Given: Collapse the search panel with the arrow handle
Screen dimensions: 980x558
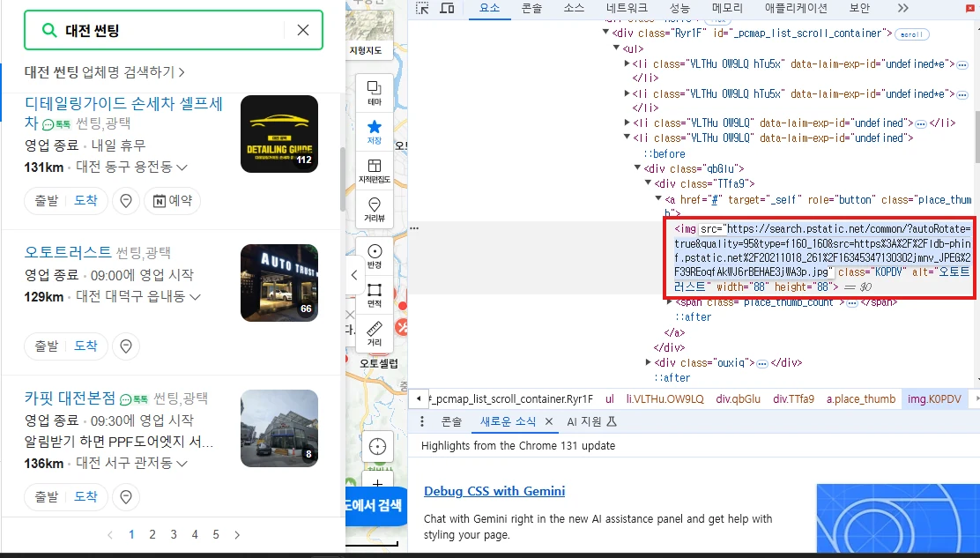Looking at the screenshot, I should [x=353, y=275].
